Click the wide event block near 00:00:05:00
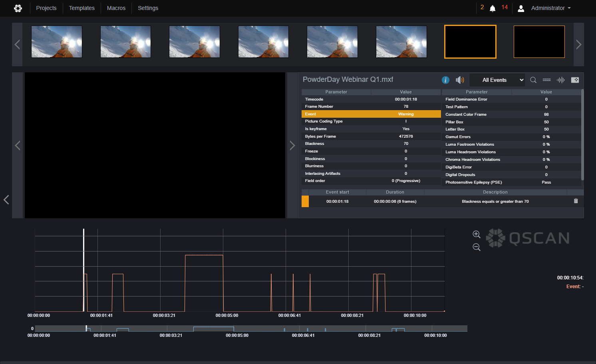 pyautogui.click(x=204, y=283)
